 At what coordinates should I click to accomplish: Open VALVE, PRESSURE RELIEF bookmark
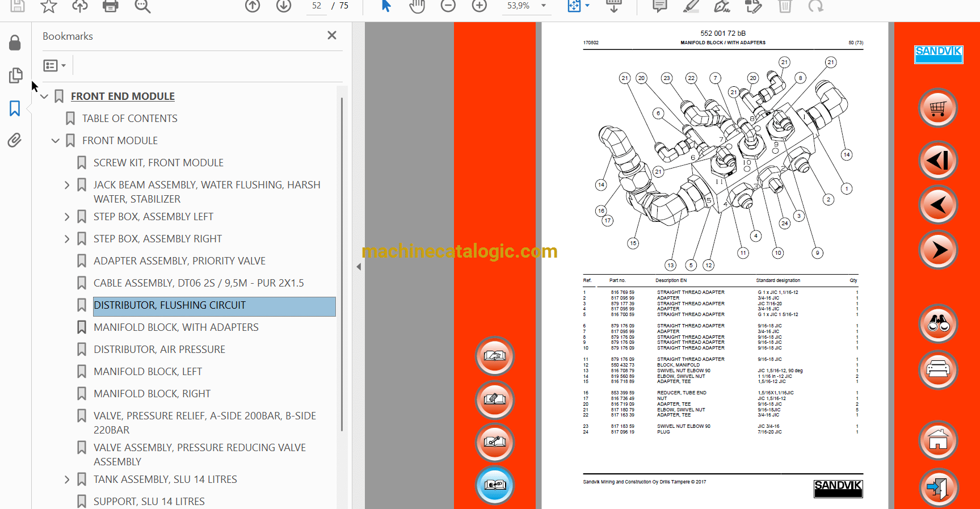tap(205, 423)
